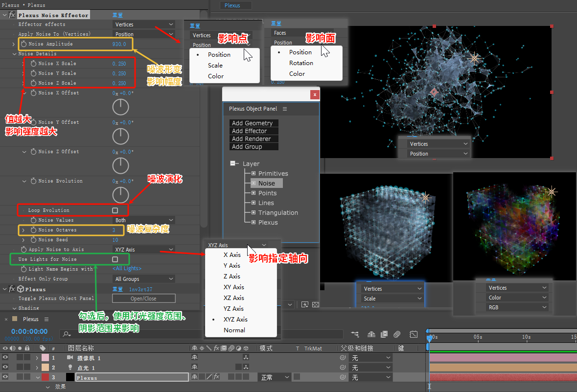Click the <All Lights> link
The height and width of the screenshot is (392, 577).
(x=127, y=268)
